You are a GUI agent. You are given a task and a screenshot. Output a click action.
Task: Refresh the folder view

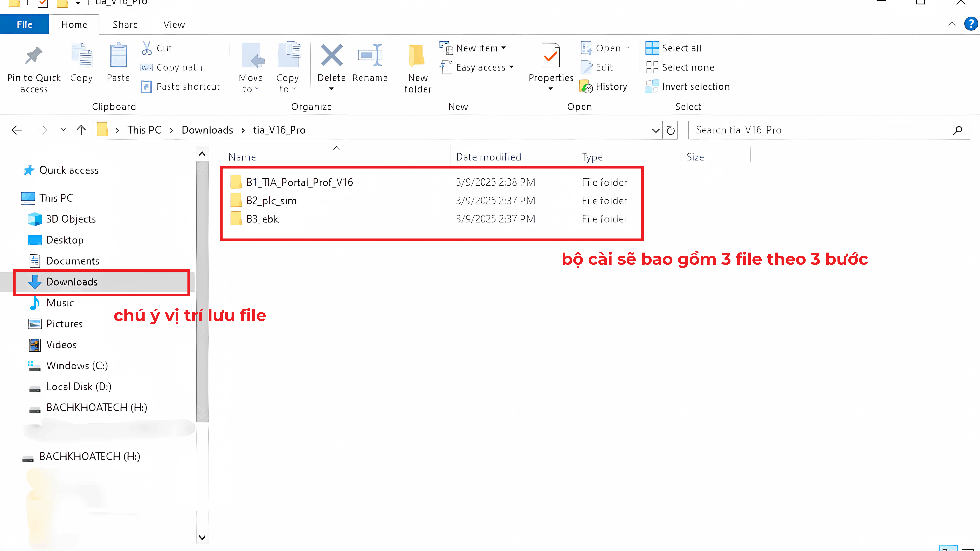[670, 130]
